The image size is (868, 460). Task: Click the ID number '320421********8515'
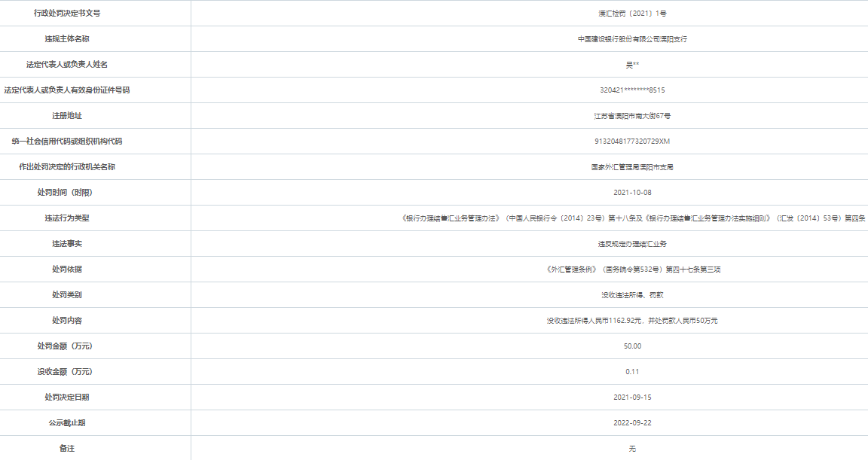click(632, 90)
